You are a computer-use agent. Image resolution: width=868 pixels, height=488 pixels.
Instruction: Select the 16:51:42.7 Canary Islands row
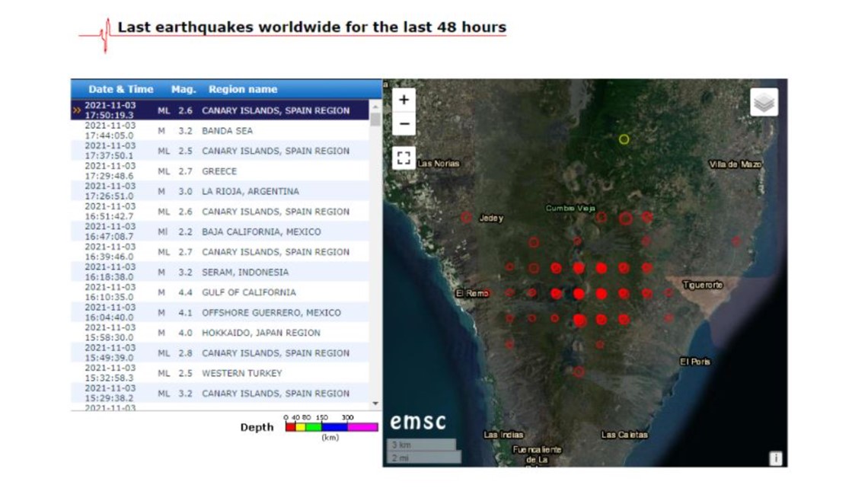220,212
